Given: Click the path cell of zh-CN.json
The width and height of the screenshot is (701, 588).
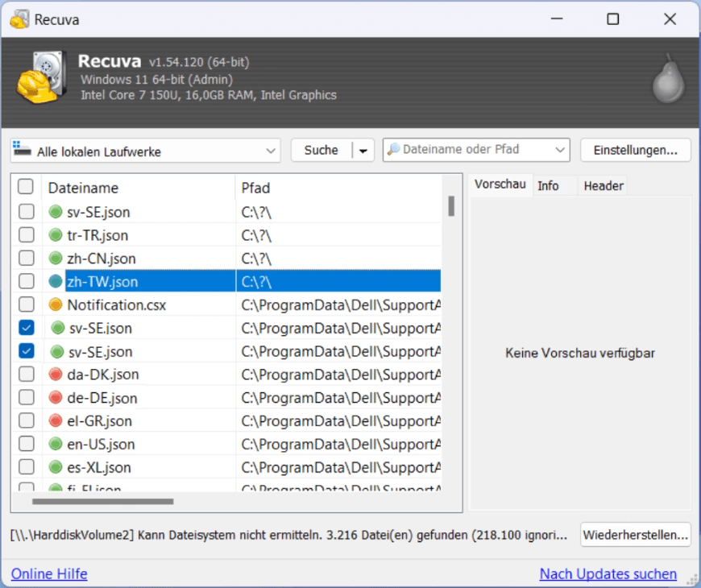Looking at the screenshot, I should click(x=338, y=259).
